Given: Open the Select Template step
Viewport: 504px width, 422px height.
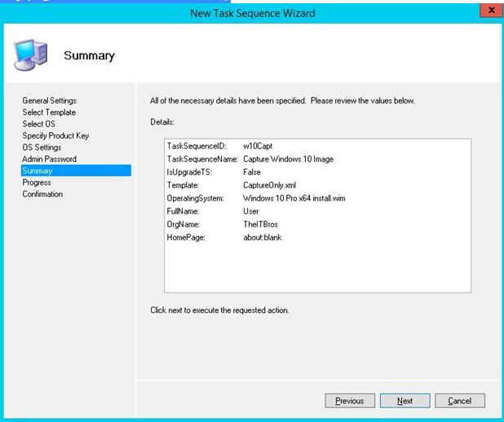Looking at the screenshot, I should pos(49,112).
